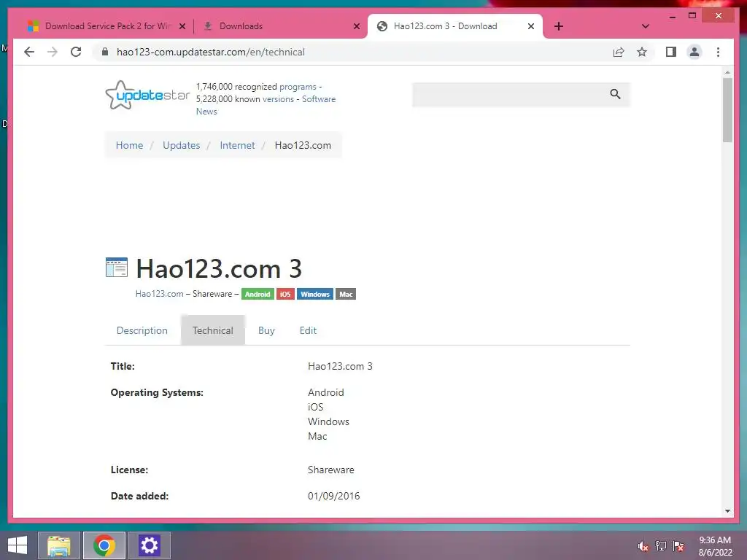Image resolution: width=747 pixels, height=560 pixels.
Task: Share this page via share icon
Action: coord(619,52)
